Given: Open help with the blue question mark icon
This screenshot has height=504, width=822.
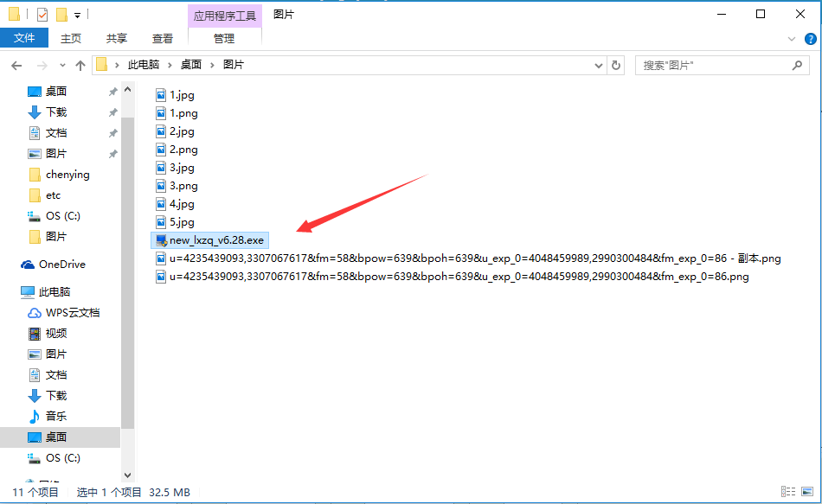Looking at the screenshot, I should pyautogui.click(x=808, y=39).
